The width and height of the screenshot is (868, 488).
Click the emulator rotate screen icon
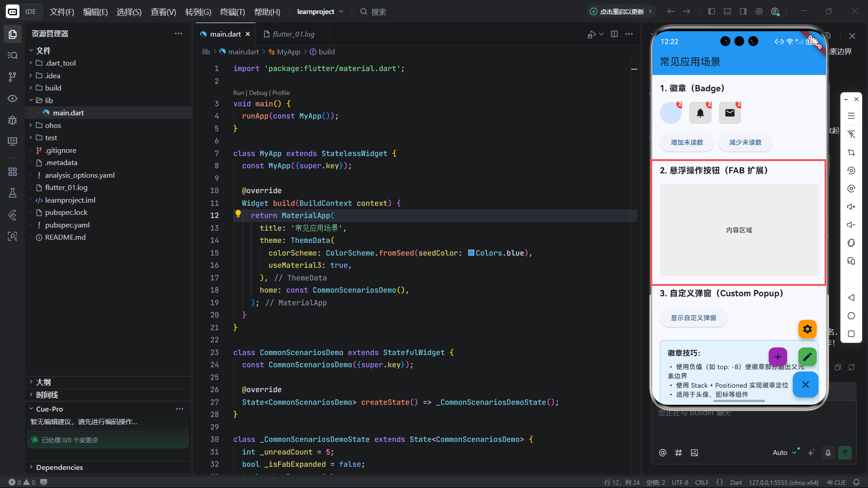tap(851, 243)
